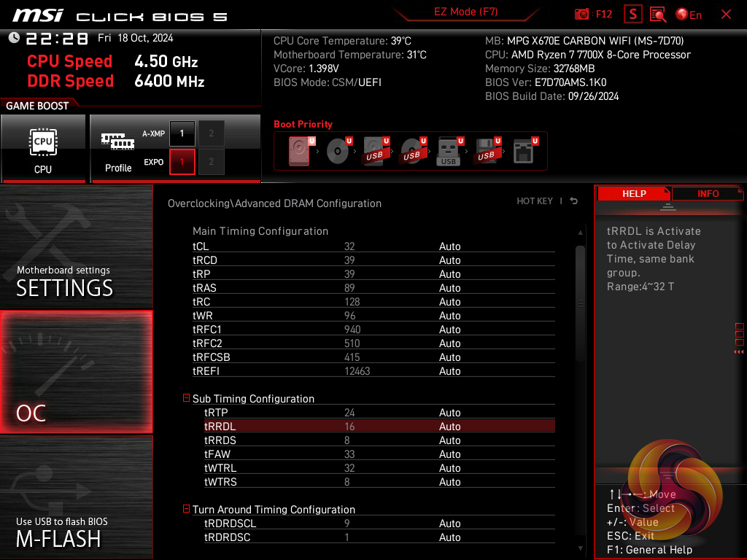Select the USB floppy boot device icon
This screenshot has height=560, width=747.
[x=487, y=151]
